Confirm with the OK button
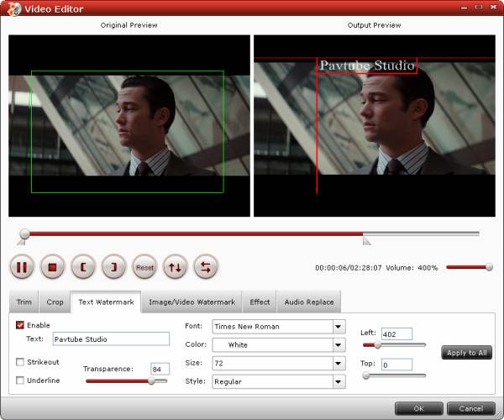The image size is (504, 420). click(419, 408)
